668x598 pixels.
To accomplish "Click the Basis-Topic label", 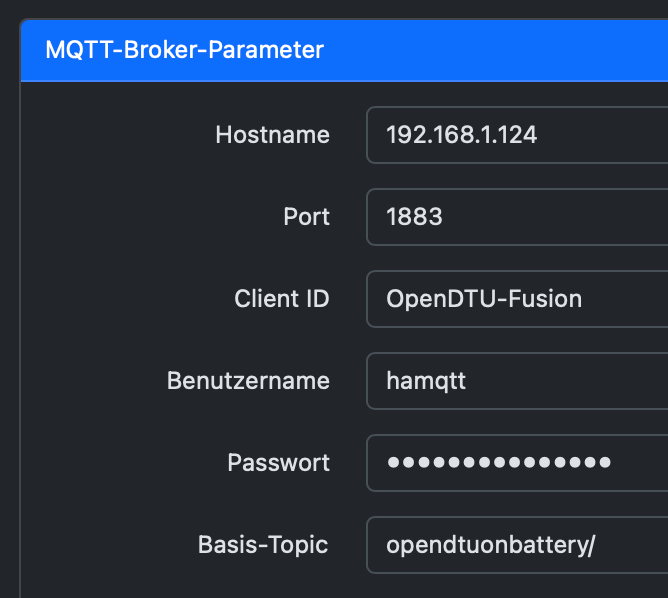I will click(263, 545).
